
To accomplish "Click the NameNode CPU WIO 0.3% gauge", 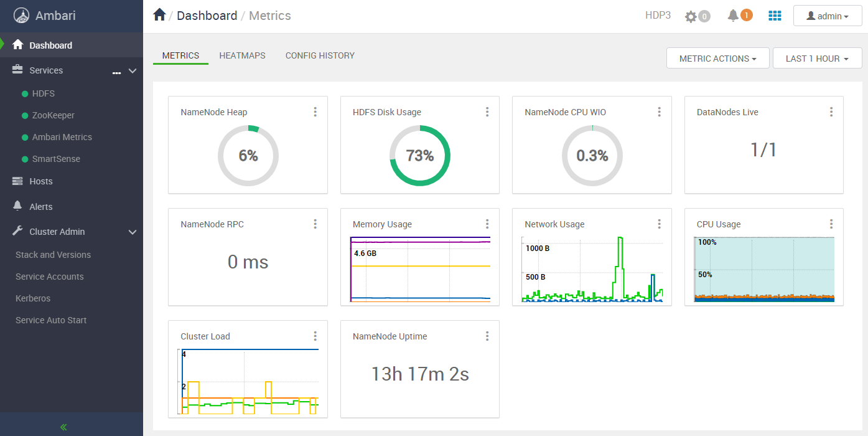I will pyautogui.click(x=592, y=156).
